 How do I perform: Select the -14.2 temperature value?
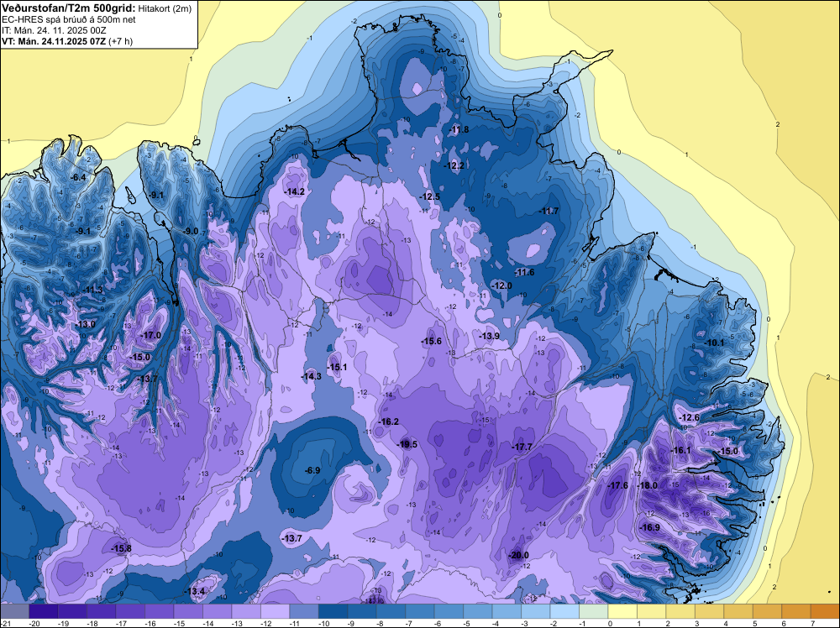coord(294,191)
